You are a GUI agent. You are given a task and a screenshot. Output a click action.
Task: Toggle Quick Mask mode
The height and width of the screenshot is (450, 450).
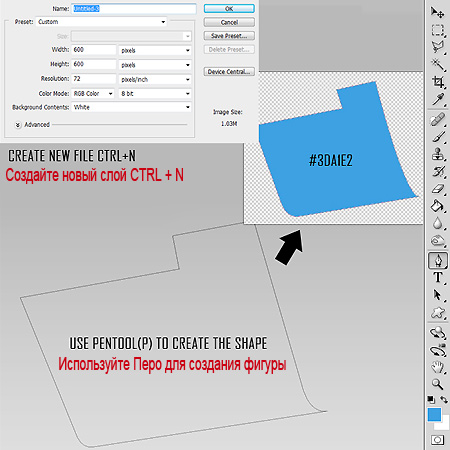tap(437, 440)
